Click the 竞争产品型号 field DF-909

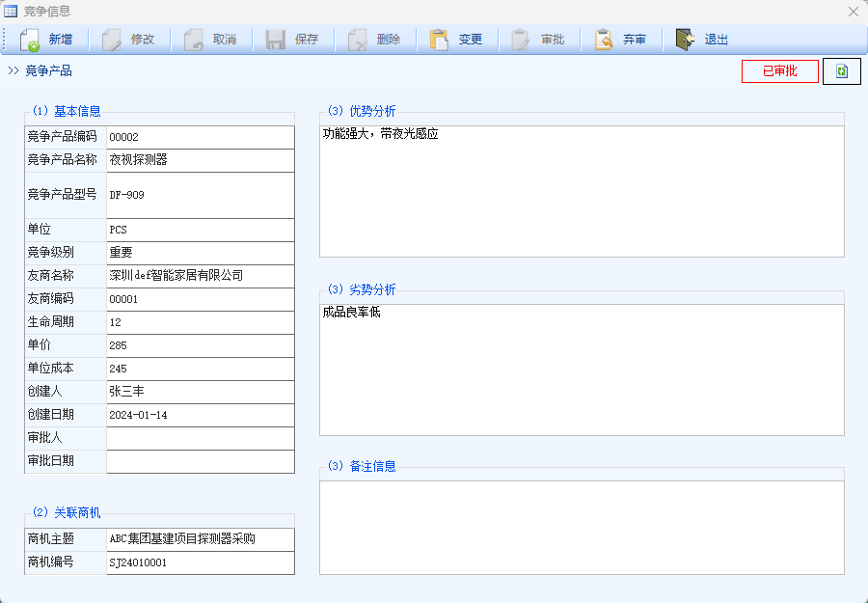click(x=201, y=196)
